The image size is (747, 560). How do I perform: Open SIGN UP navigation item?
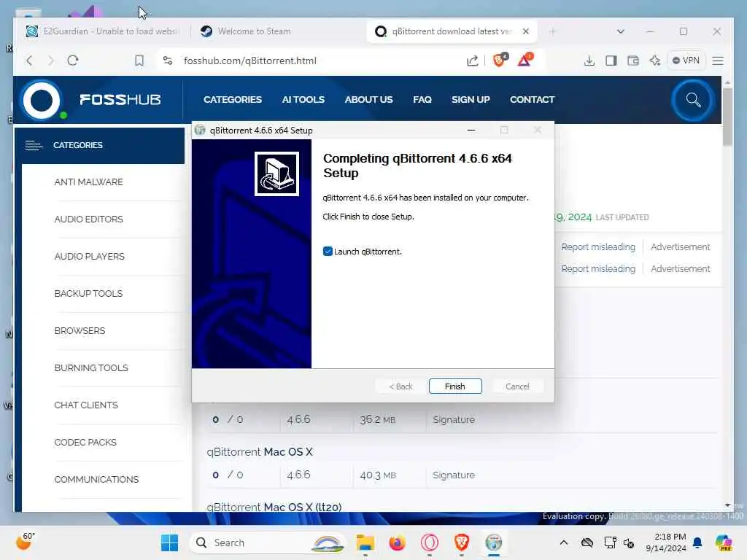click(x=471, y=99)
